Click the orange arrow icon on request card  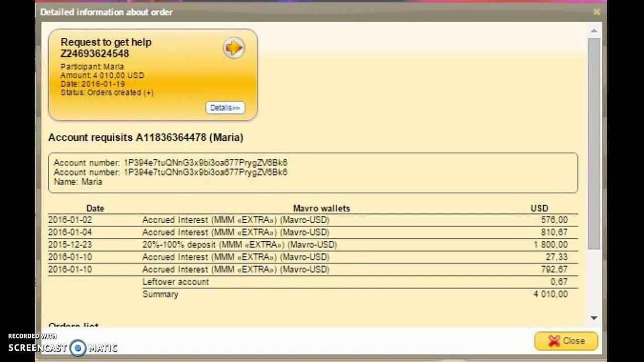coord(233,48)
